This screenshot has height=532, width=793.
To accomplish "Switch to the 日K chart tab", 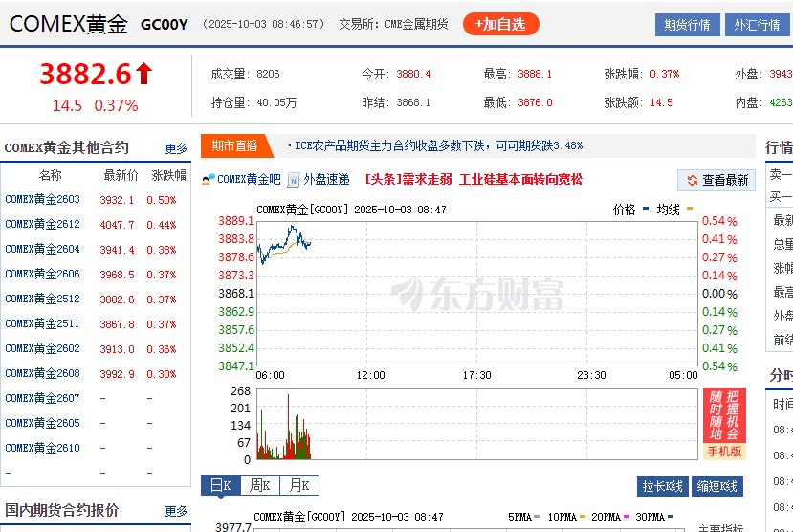I will 220,486.
